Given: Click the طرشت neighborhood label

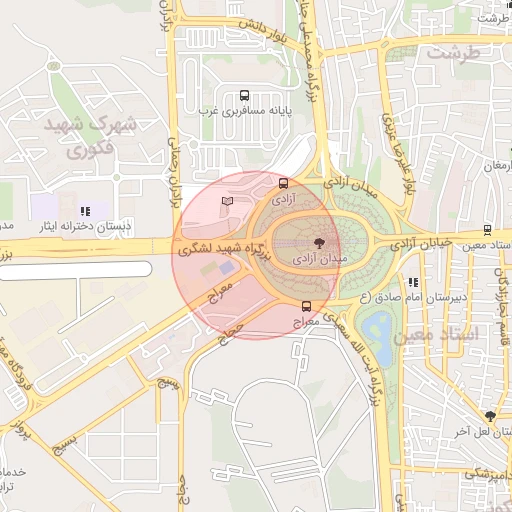Looking at the screenshot, I should (454, 53).
